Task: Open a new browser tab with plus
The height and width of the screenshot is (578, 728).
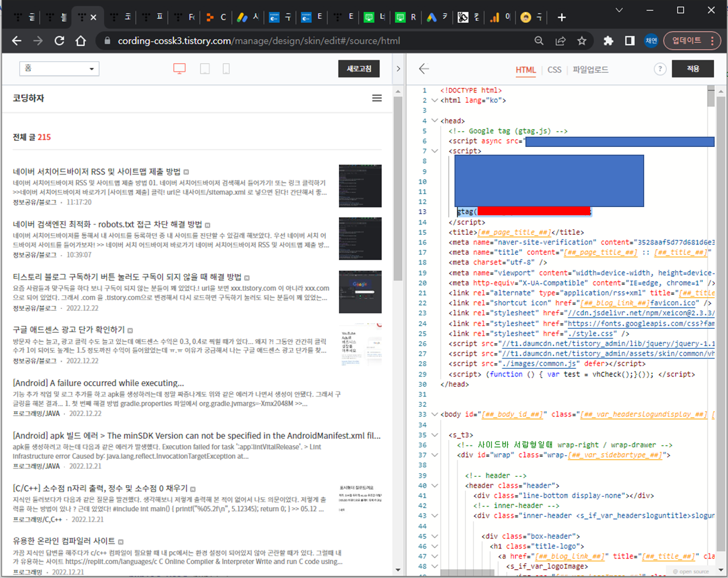Action: [562, 17]
